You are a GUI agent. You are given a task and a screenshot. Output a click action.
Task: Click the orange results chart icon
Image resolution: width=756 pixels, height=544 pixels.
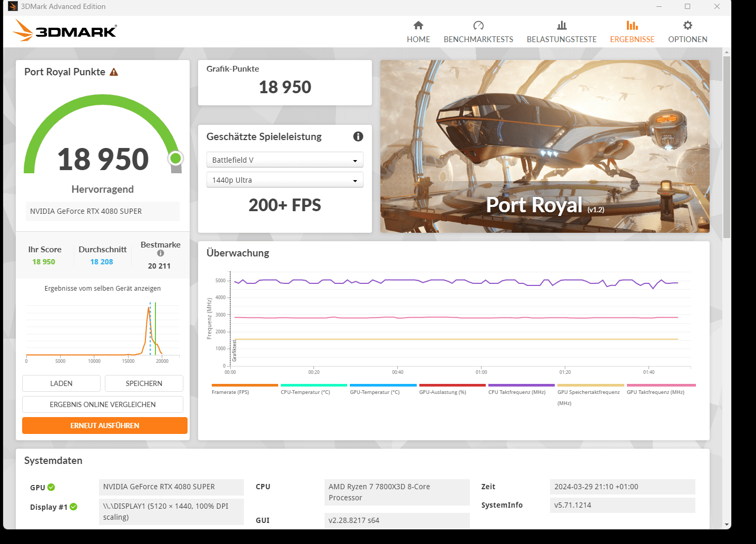pos(632,25)
